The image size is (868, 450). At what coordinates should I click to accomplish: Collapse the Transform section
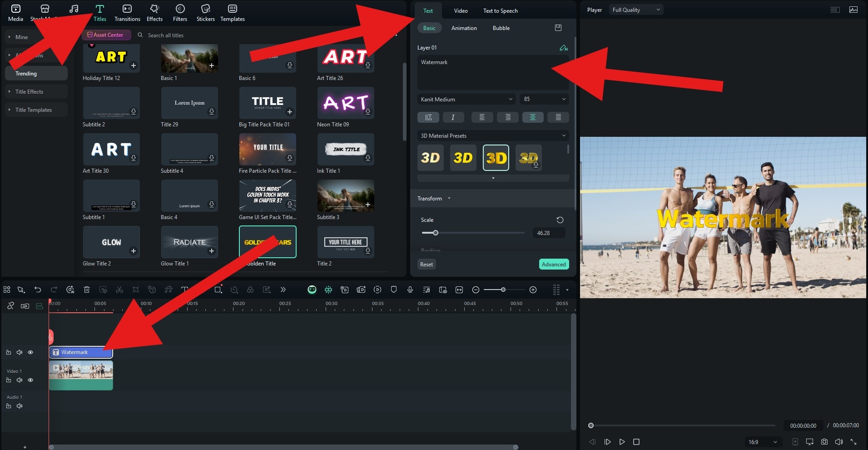point(449,198)
